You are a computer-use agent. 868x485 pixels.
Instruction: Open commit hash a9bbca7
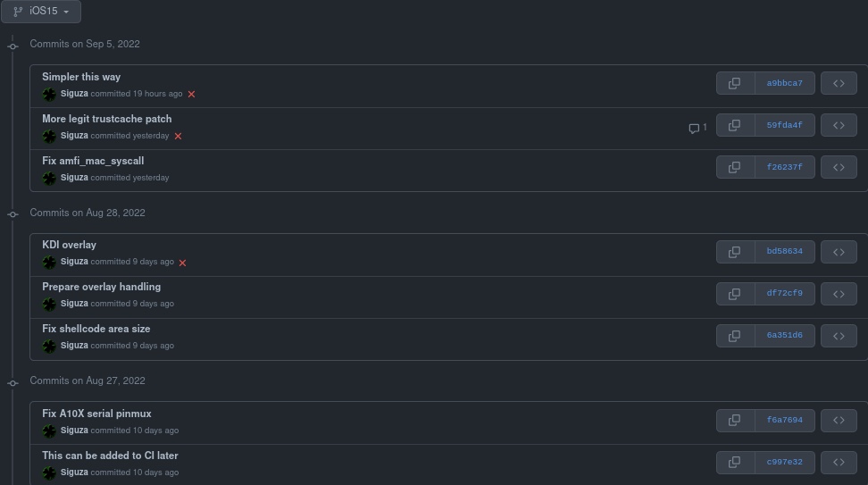pyautogui.click(x=784, y=83)
